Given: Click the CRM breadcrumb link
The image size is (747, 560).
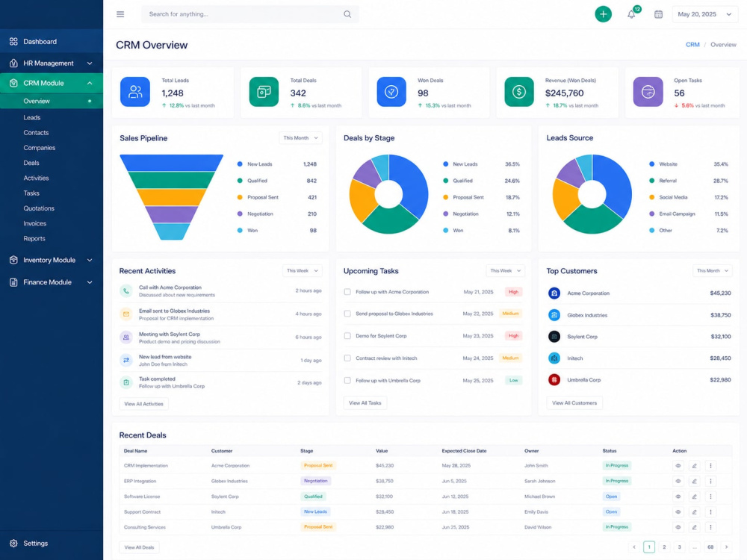Looking at the screenshot, I should point(692,45).
